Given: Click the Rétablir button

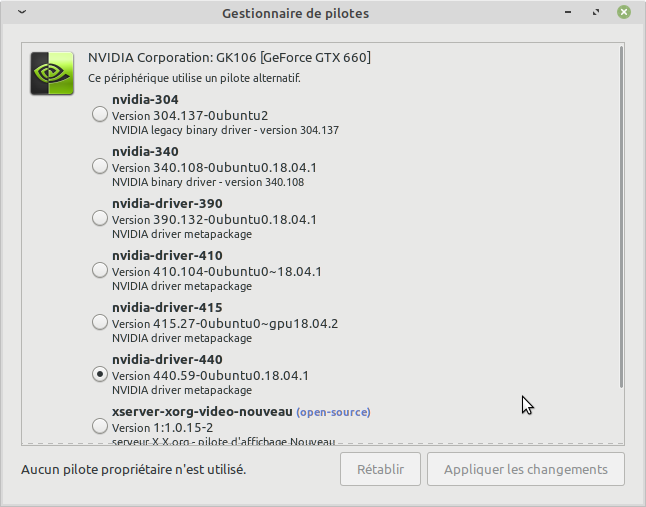Looking at the screenshot, I should (380, 469).
